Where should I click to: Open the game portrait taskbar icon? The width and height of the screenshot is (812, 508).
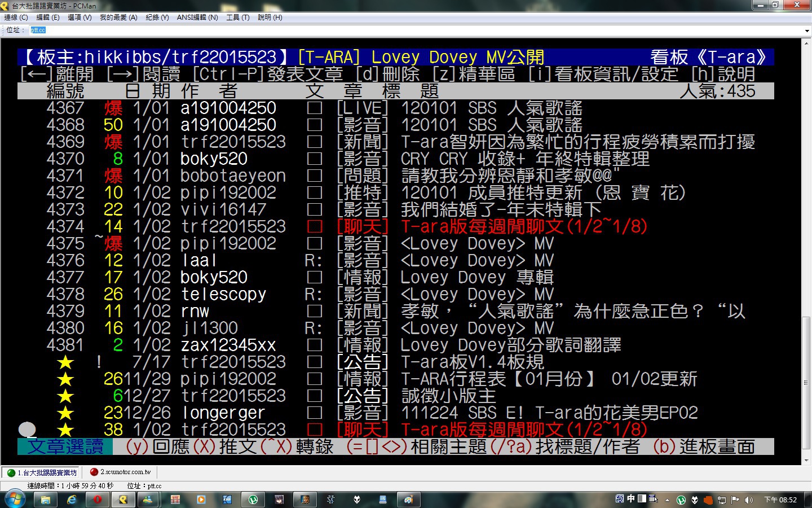pos(305,500)
